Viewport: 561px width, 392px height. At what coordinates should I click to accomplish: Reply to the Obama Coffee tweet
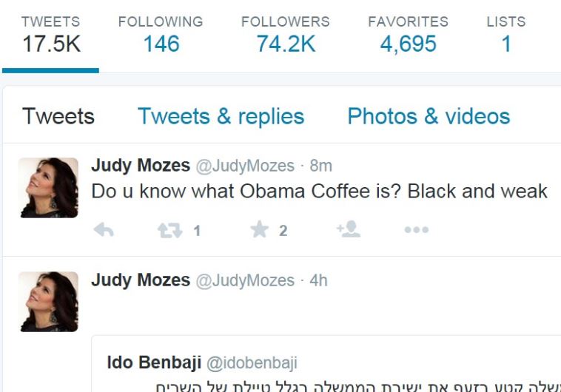pos(104,231)
